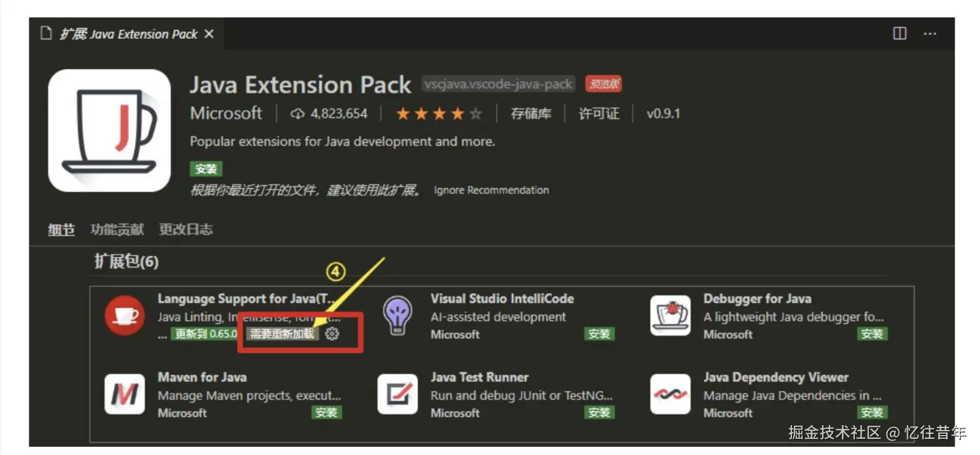Viewport: 980px width, 455px height.
Task: Click the Maven for Java M icon
Action: point(125,395)
